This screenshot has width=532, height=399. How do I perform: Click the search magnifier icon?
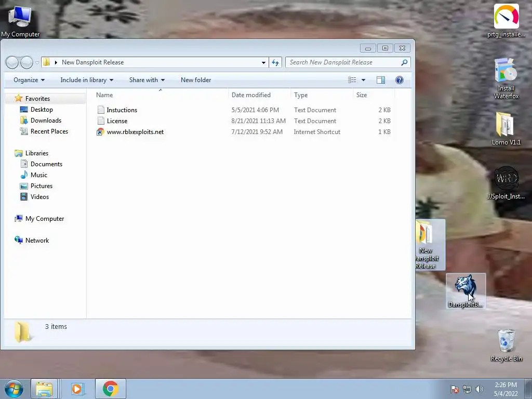pos(404,62)
